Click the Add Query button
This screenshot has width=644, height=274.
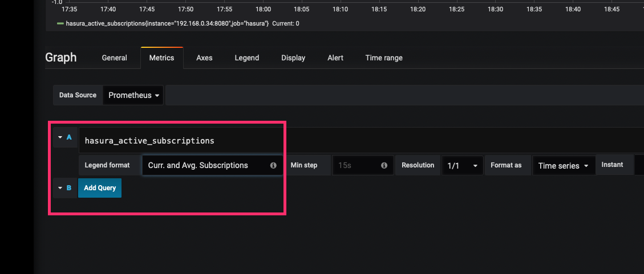(x=100, y=188)
